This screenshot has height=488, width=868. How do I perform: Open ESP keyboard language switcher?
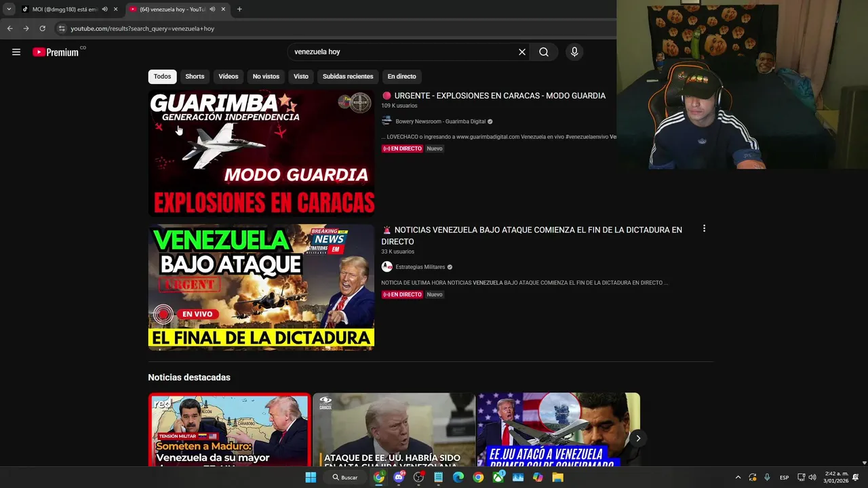click(784, 477)
